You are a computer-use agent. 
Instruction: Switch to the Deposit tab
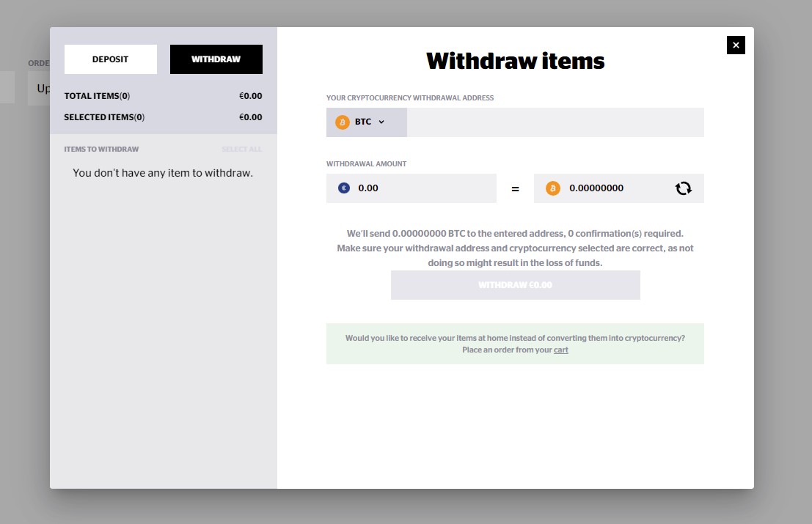111,59
